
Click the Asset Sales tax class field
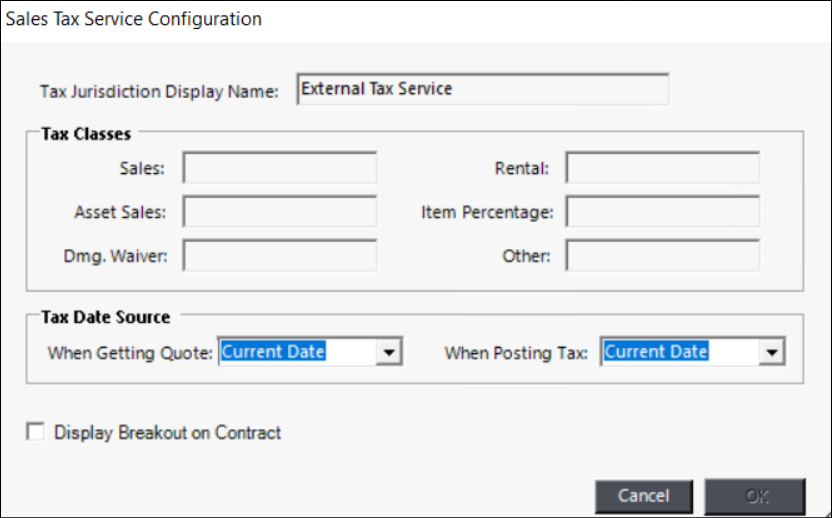pyautogui.click(x=279, y=212)
